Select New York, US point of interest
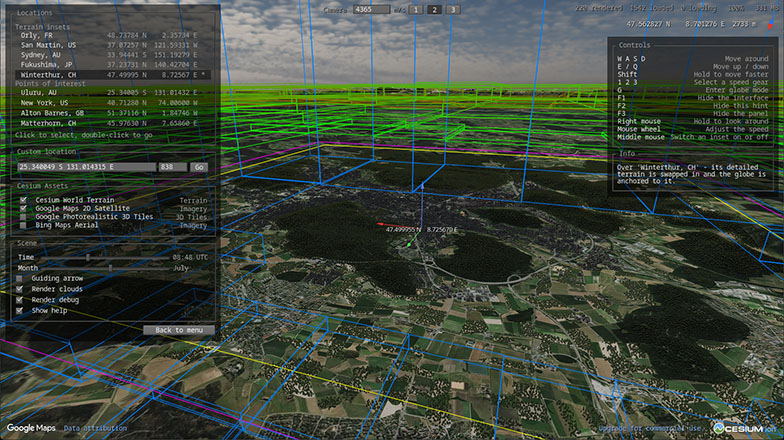This screenshot has height=440, width=784. click(x=112, y=102)
